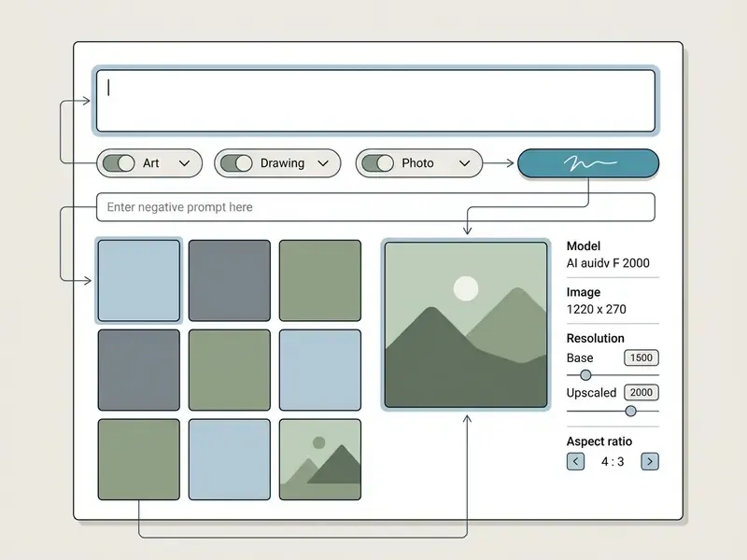The width and height of the screenshot is (747, 560).
Task: Focus the 'Enter negative prompt here' field
Action: [x=375, y=207]
